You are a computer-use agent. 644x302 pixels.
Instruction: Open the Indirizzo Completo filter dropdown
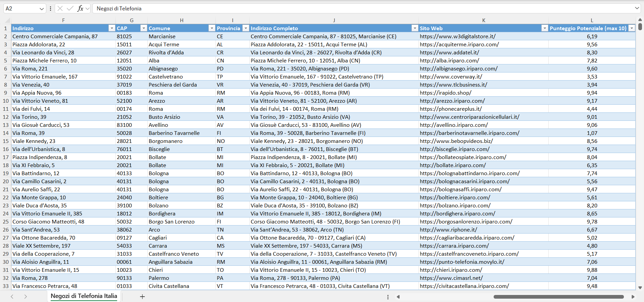click(x=415, y=28)
